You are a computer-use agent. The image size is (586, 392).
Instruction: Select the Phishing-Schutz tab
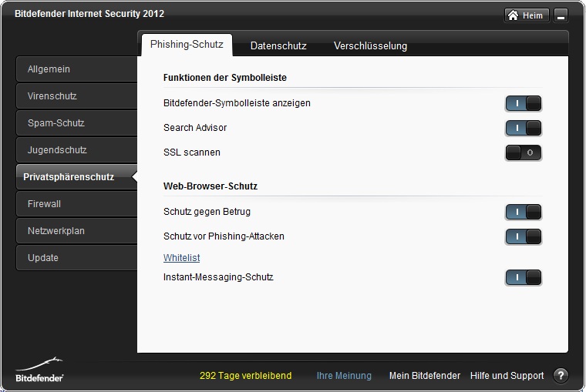[187, 45]
